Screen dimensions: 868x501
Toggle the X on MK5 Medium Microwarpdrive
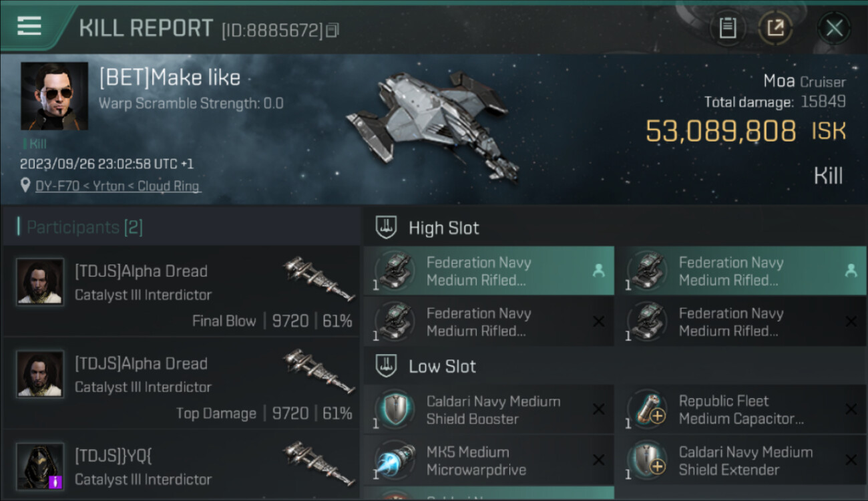tap(598, 460)
